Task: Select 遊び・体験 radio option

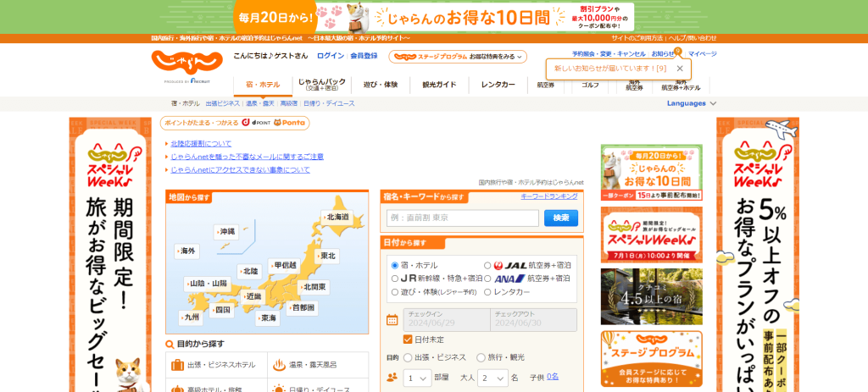Action: 395,292
